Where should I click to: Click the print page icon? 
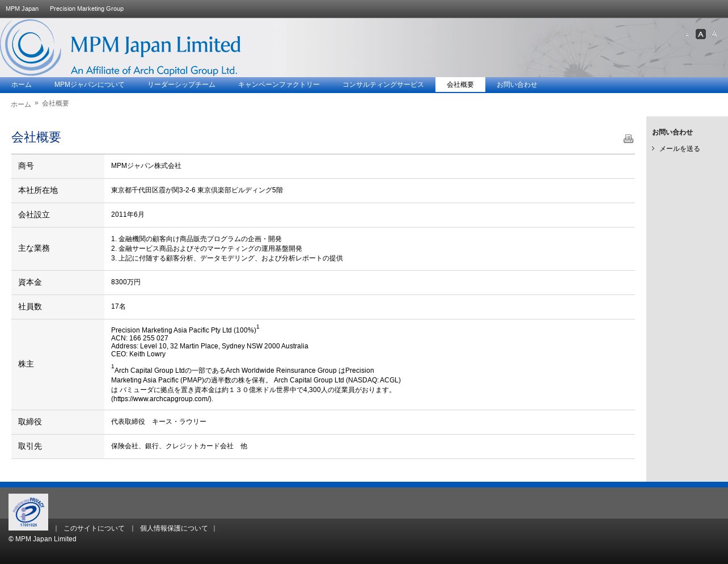pyautogui.click(x=628, y=138)
